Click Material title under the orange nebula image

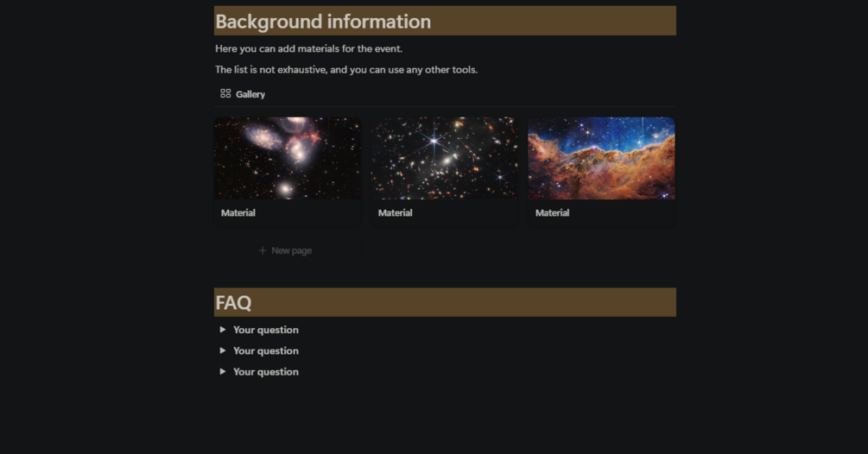(x=552, y=213)
